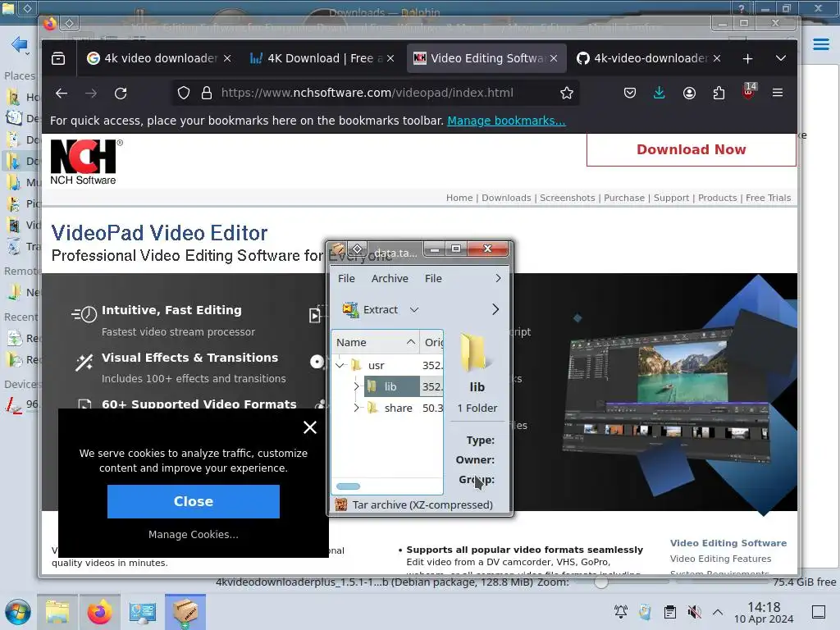Close the 4k video downloader Google tab
Image resolution: width=840 pixels, height=630 pixels.
click(x=227, y=58)
